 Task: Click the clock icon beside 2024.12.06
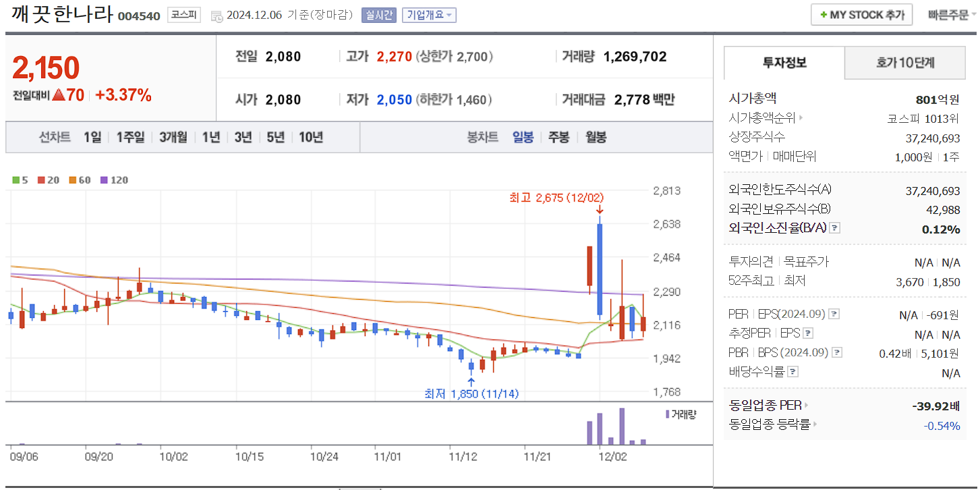pos(217,16)
